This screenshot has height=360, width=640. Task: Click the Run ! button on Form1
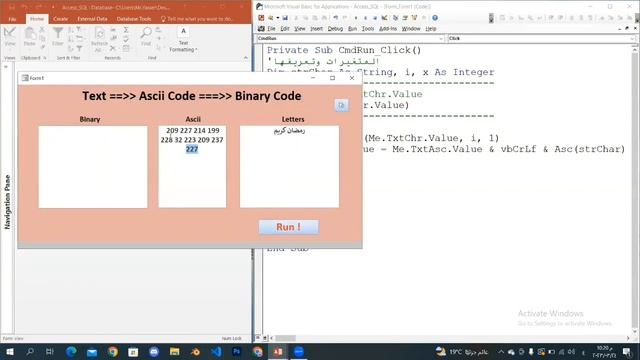(x=289, y=227)
